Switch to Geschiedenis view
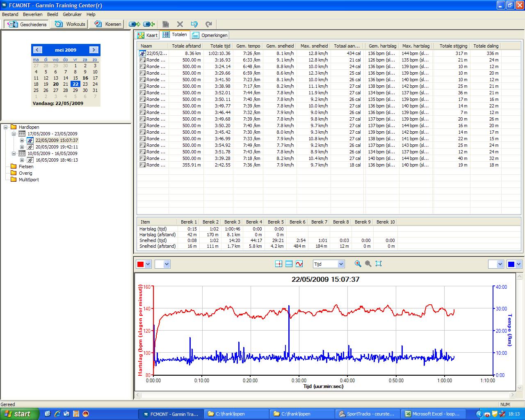Screen dimensions: 525x420 coord(27,24)
